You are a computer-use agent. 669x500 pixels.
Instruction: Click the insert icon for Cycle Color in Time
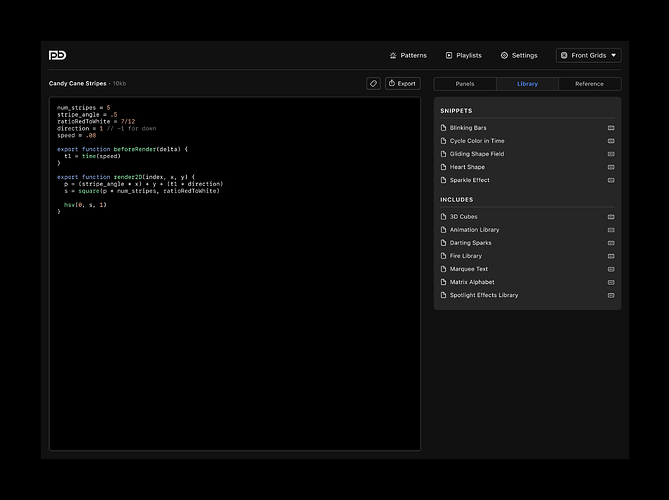pyautogui.click(x=611, y=141)
